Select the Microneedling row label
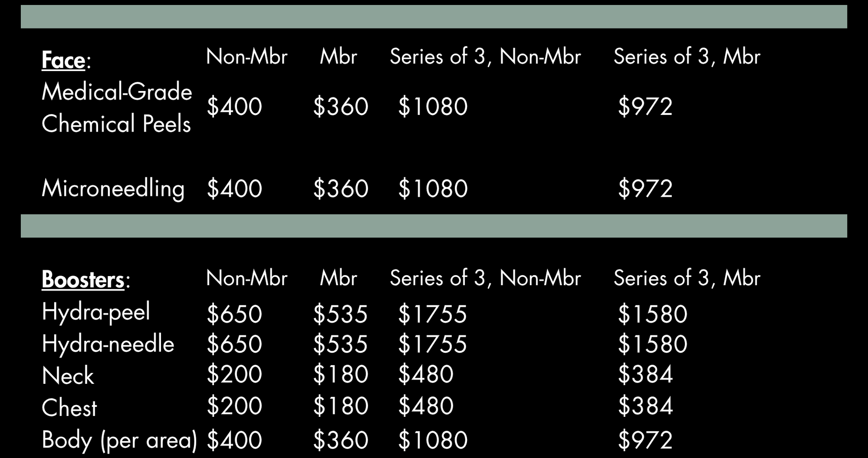The height and width of the screenshot is (458, 868). click(x=113, y=188)
